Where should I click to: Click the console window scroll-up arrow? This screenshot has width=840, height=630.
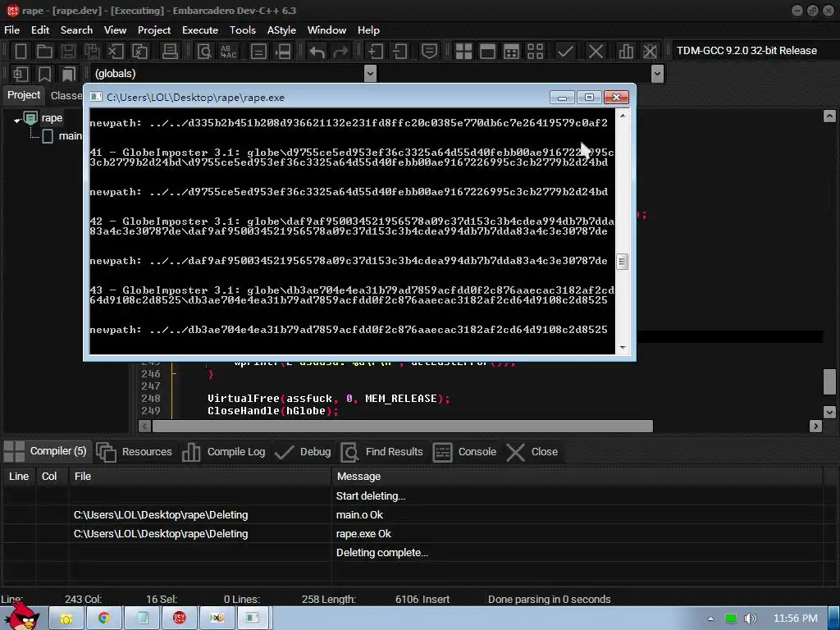tap(623, 115)
